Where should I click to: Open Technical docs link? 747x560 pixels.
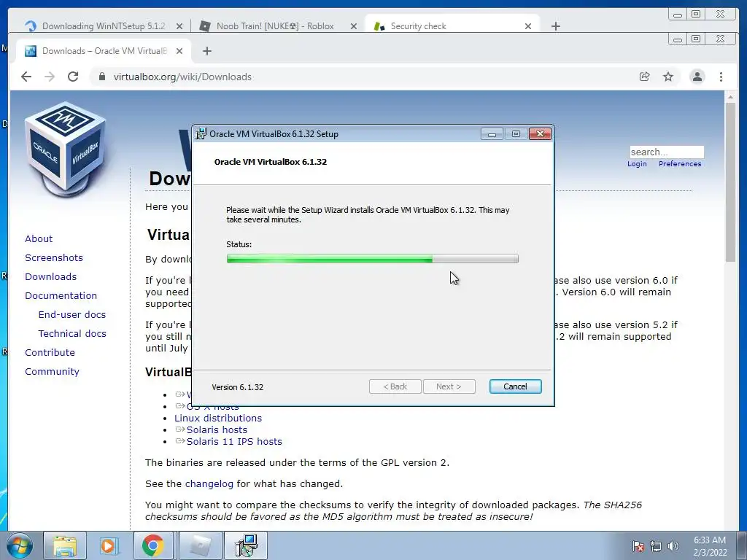[x=72, y=334]
